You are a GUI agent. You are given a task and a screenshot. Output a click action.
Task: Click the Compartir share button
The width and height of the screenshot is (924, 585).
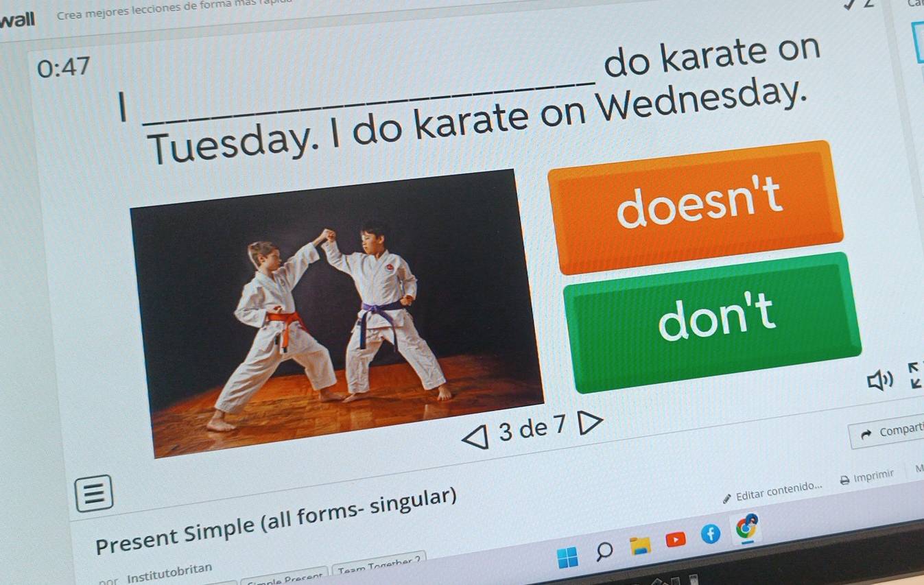pyautogui.click(x=888, y=432)
